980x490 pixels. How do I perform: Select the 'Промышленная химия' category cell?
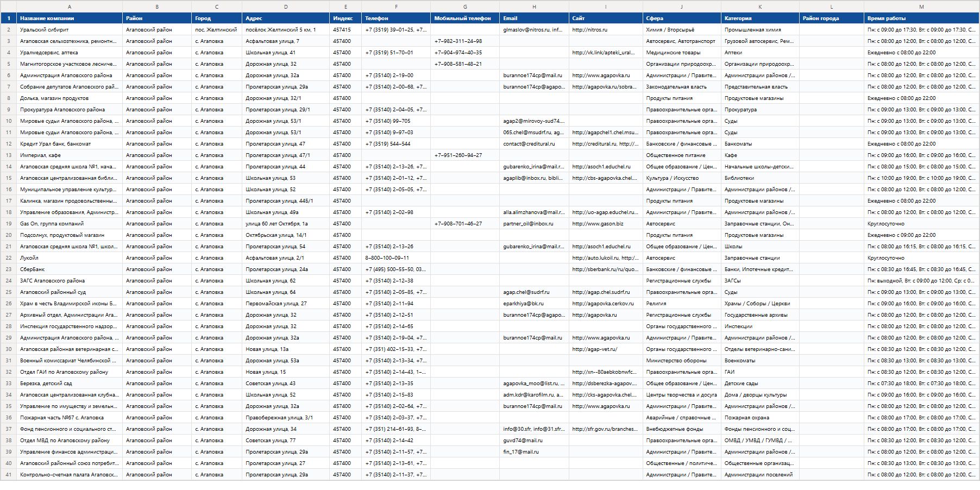760,30
